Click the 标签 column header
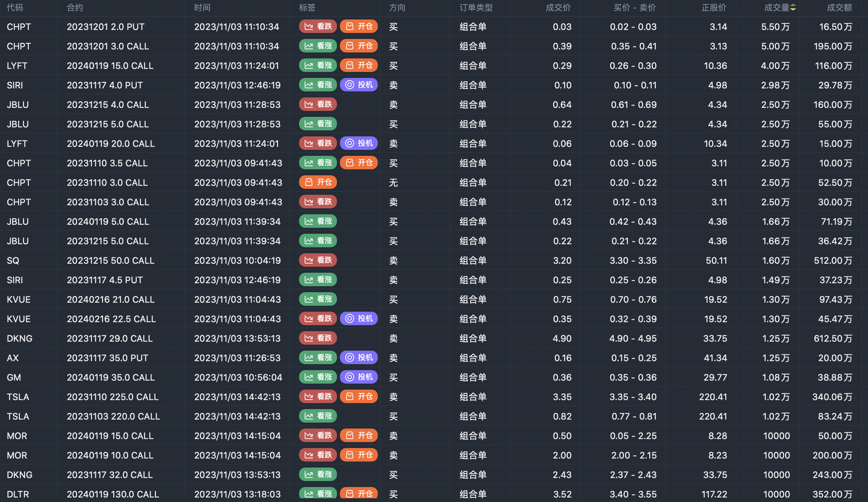This screenshot has height=502, width=868. tap(307, 8)
